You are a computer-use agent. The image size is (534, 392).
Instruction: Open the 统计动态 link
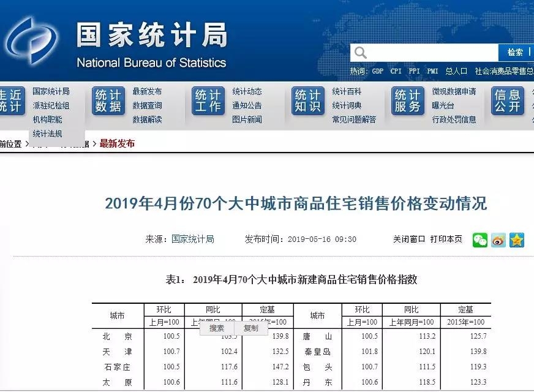(247, 91)
